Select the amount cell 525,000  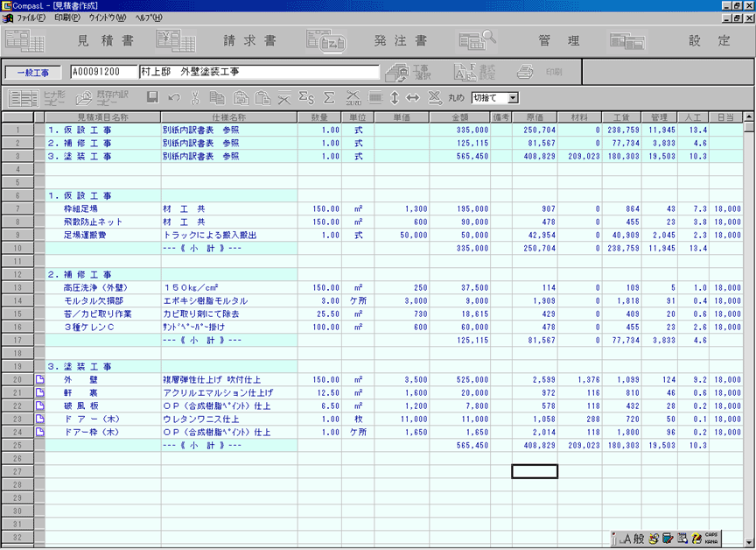460,380
